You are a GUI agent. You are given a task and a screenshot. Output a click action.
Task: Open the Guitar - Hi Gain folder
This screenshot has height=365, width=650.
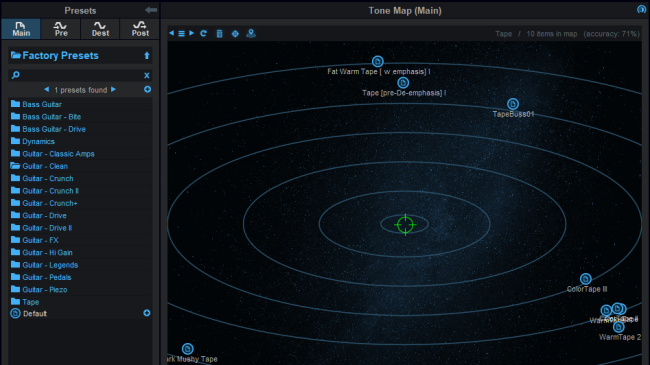[41, 253]
